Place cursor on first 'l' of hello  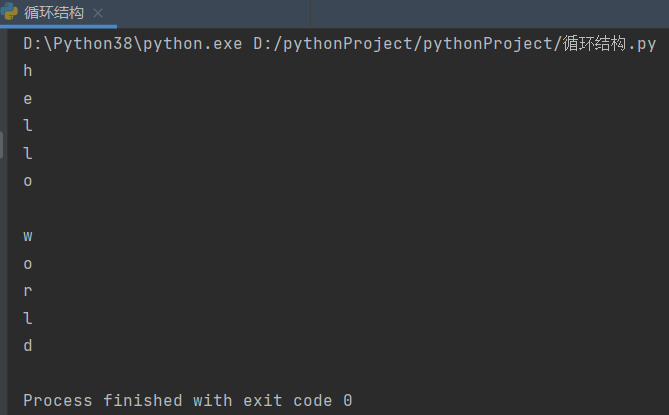tap(28, 126)
